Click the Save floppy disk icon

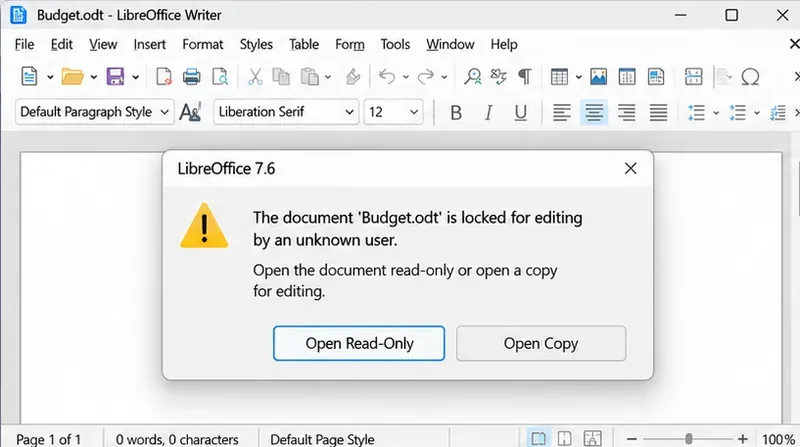115,77
